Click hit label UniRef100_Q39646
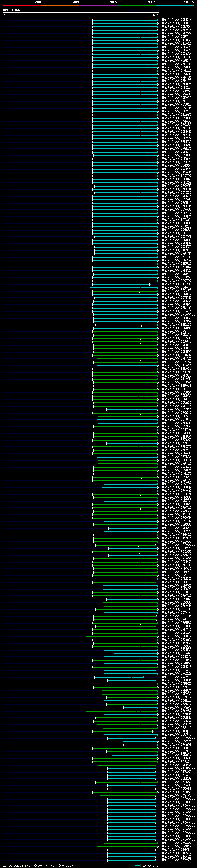The width and height of the screenshot is (197, 868). [177, 342]
